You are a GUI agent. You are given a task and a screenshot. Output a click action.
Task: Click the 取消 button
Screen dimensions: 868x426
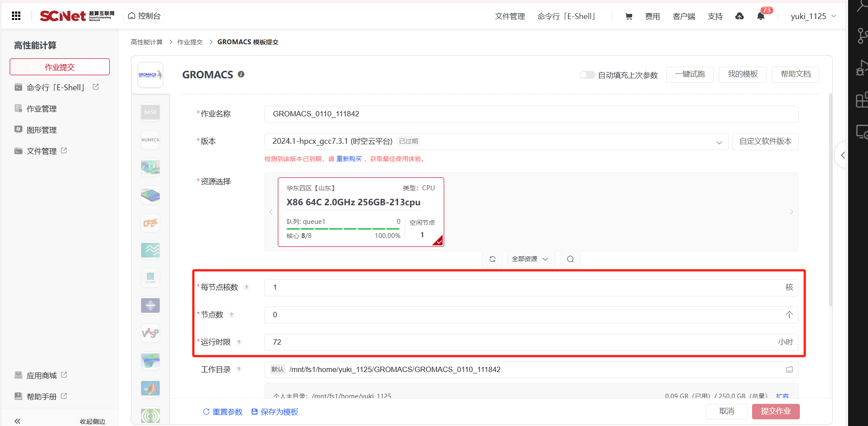point(726,411)
